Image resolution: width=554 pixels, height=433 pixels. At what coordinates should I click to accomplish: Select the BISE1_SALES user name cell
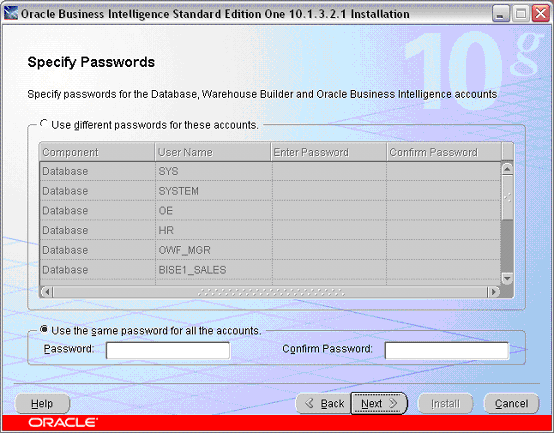point(214,270)
